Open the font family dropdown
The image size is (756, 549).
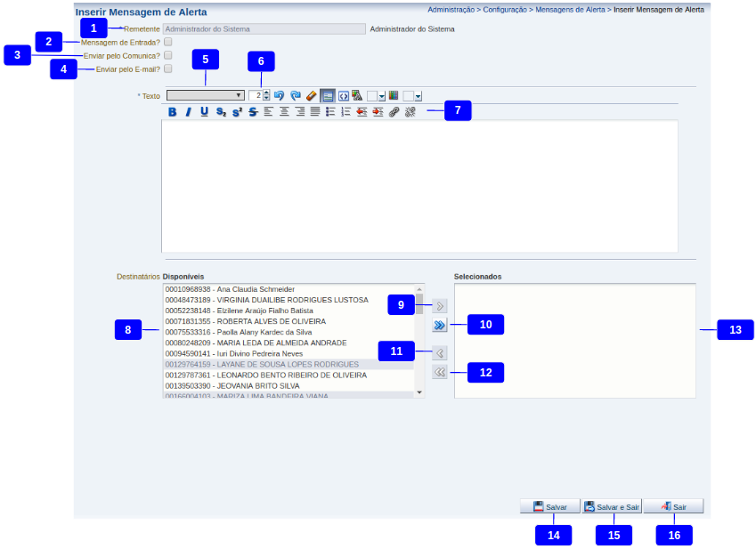[206, 95]
